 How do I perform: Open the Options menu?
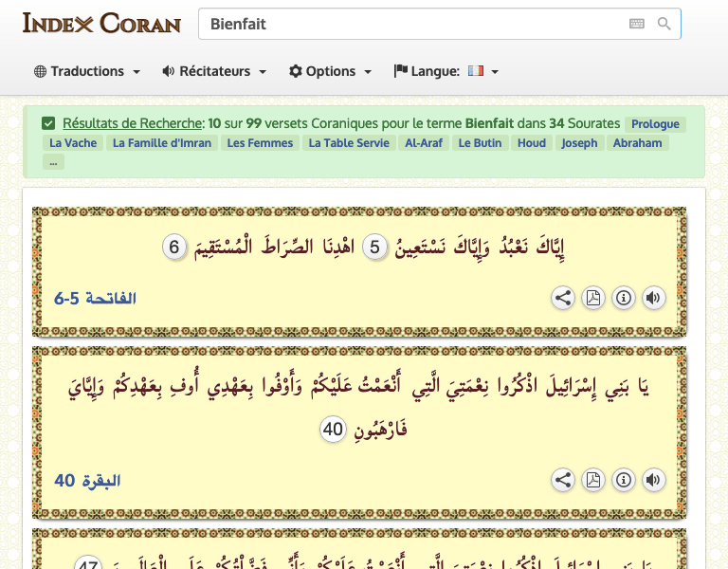330,71
